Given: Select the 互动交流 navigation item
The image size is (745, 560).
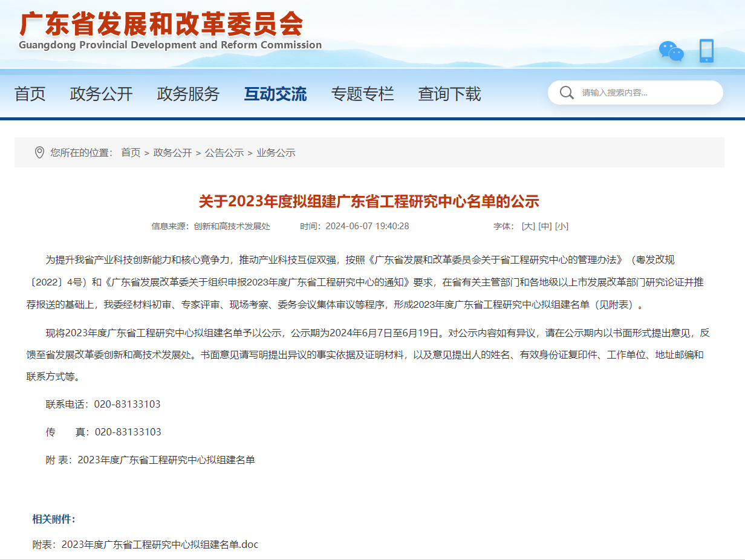Looking at the screenshot, I should 275,94.
